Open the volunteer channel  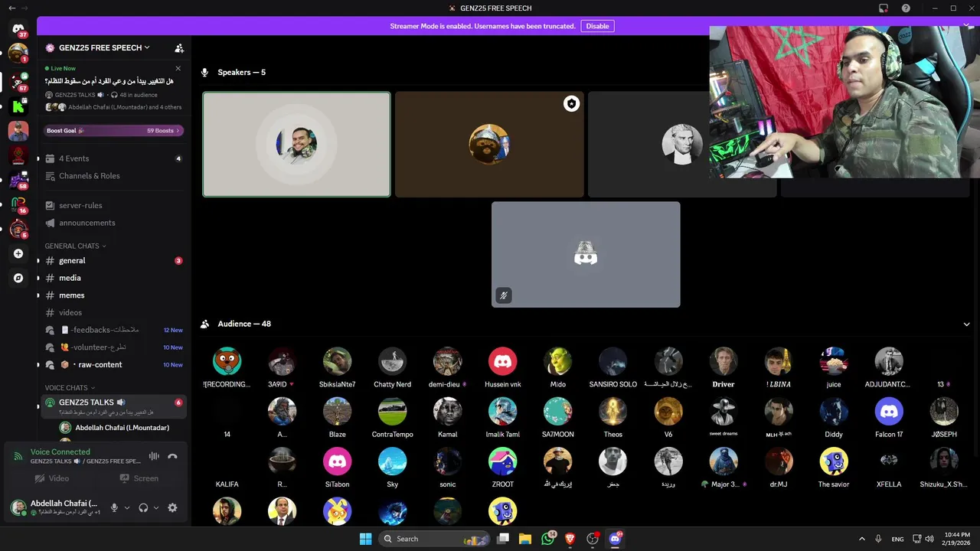[x=113, y=347]
